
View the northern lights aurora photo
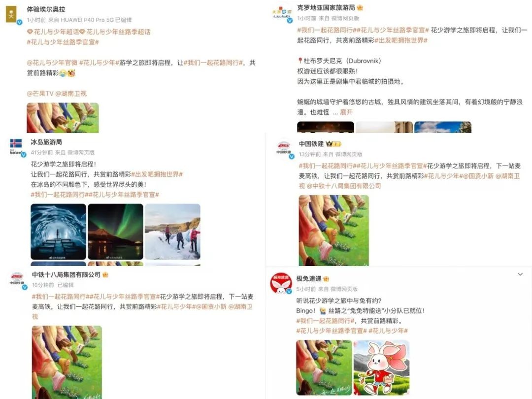pos(115,232)
